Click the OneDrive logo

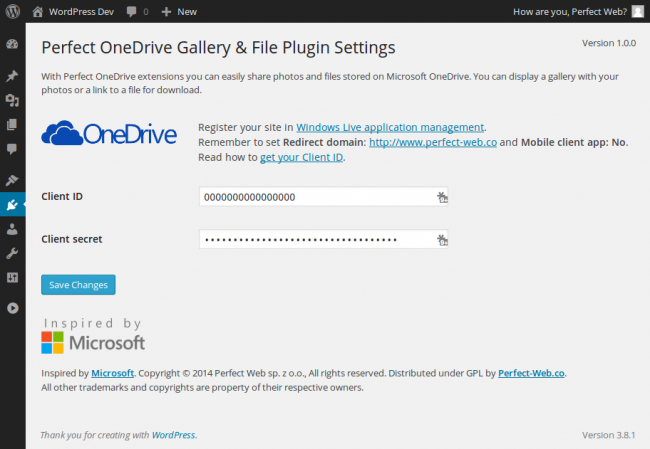[x=109, y=133]
